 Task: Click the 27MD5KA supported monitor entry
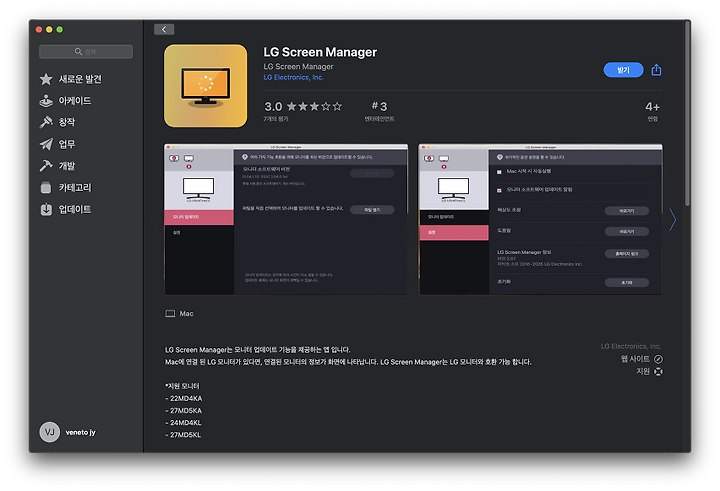pos(186,411)
